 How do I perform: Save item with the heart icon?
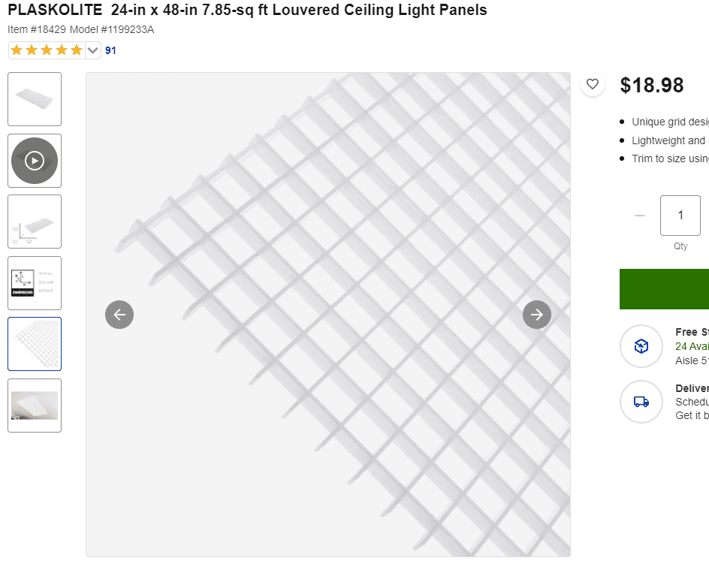tap(593, 84)
